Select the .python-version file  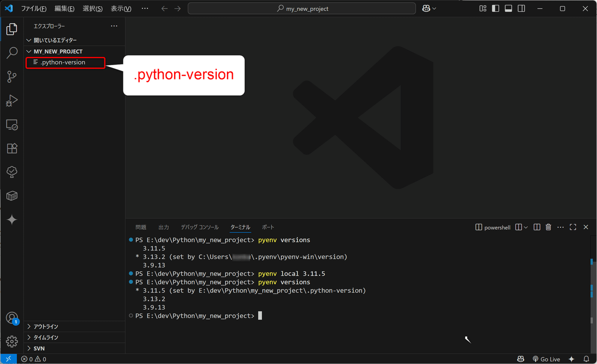click(x=62, y=63)
